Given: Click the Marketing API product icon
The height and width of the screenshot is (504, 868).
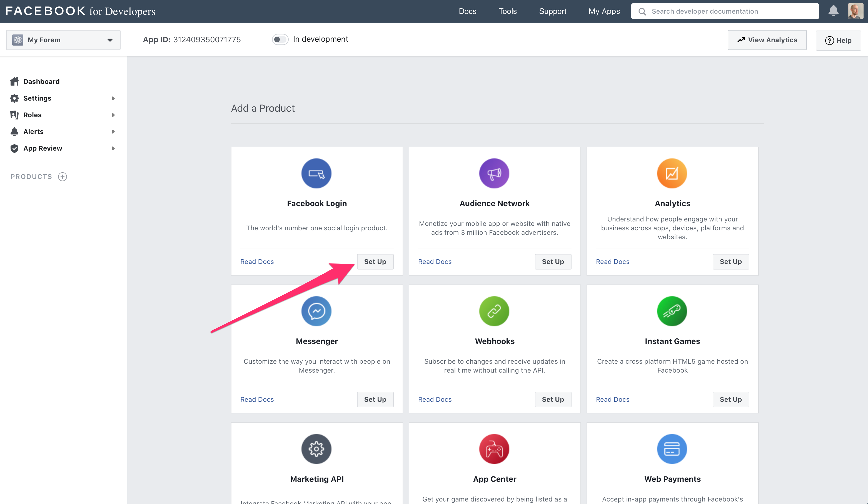Looking at the screenshot, I should tap(317, 448).
